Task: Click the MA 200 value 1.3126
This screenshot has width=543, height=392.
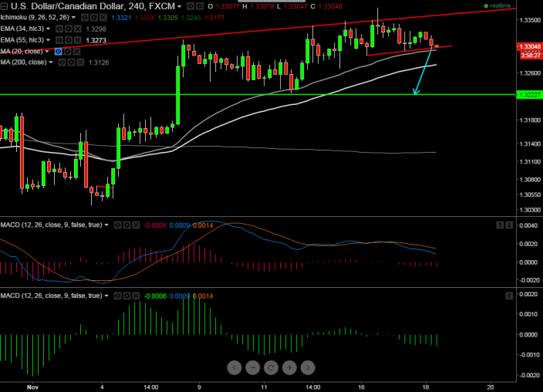Action: point(99,63)
